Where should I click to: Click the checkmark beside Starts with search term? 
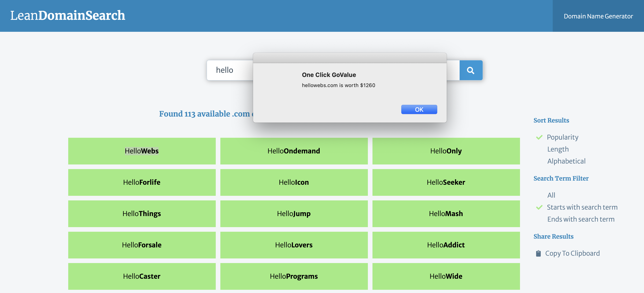coord(539,207)
